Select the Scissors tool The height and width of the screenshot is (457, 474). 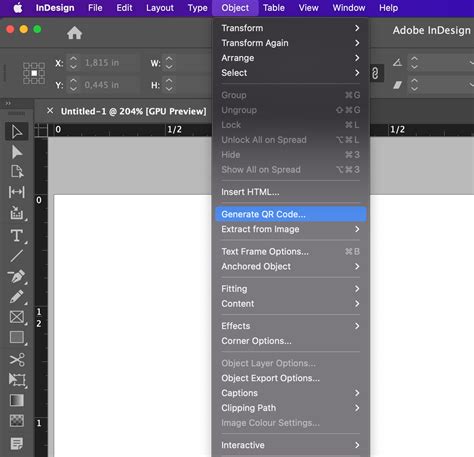click(17, 360)
